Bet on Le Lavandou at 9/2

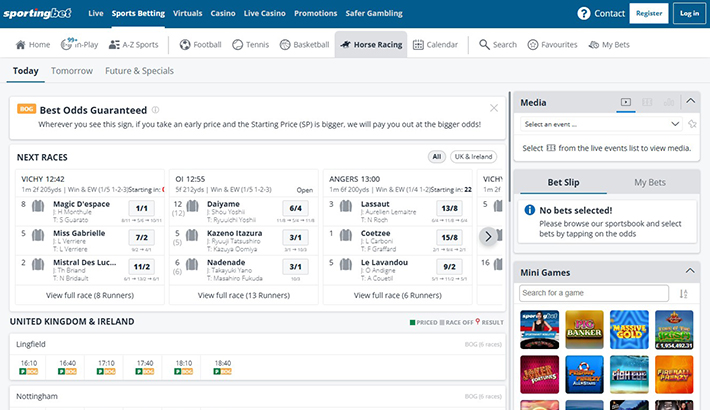click(x=449, y=266)
